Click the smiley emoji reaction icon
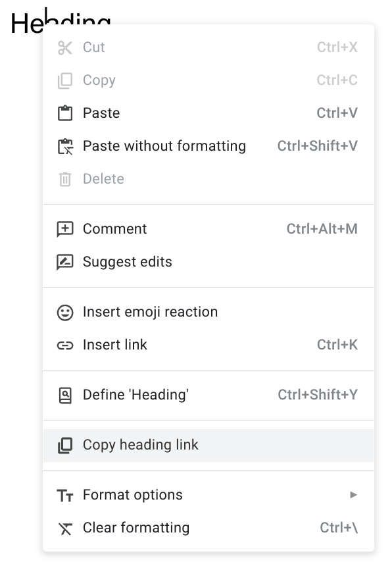This screenshot has height=568, width=392. tap(65, 312)
